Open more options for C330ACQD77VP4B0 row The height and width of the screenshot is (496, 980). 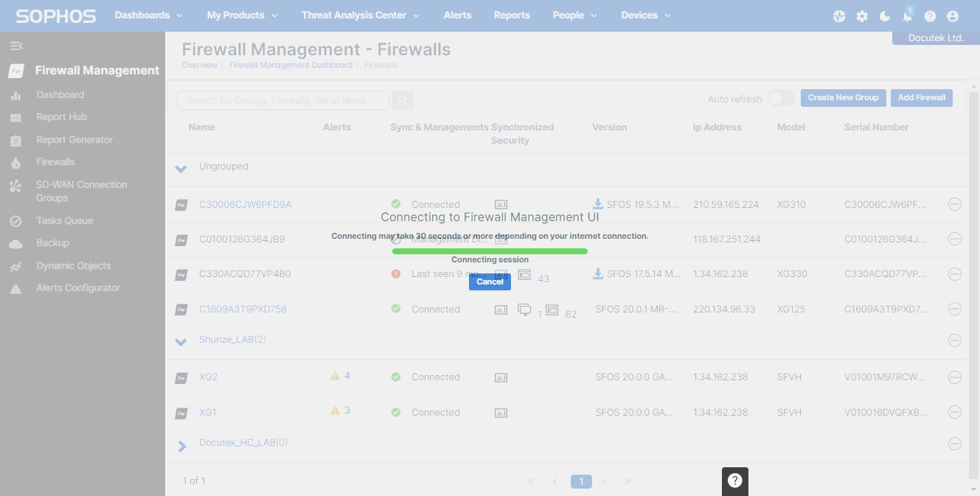(955, 274)
